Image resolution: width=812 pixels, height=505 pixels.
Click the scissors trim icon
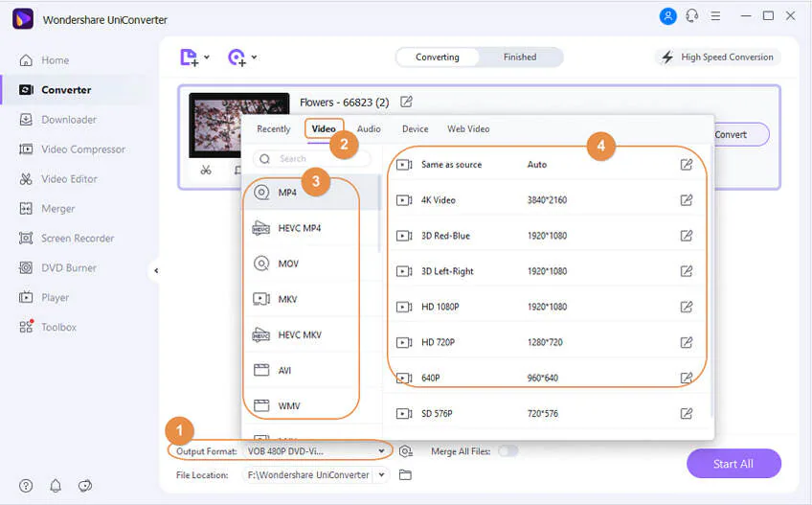[206, 170]
